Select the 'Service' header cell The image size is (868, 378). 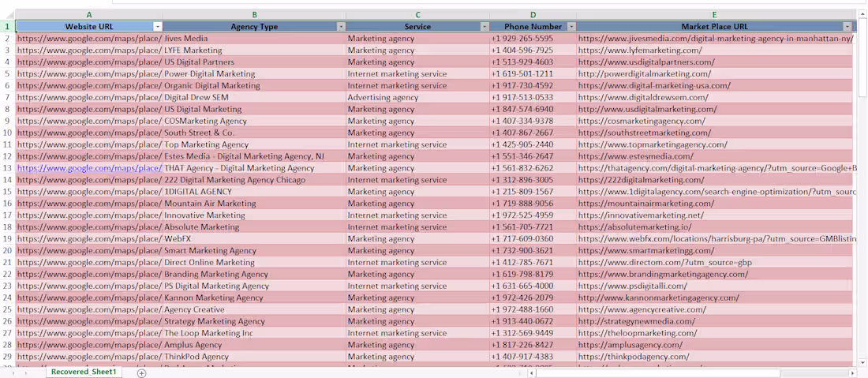[417, 27]
